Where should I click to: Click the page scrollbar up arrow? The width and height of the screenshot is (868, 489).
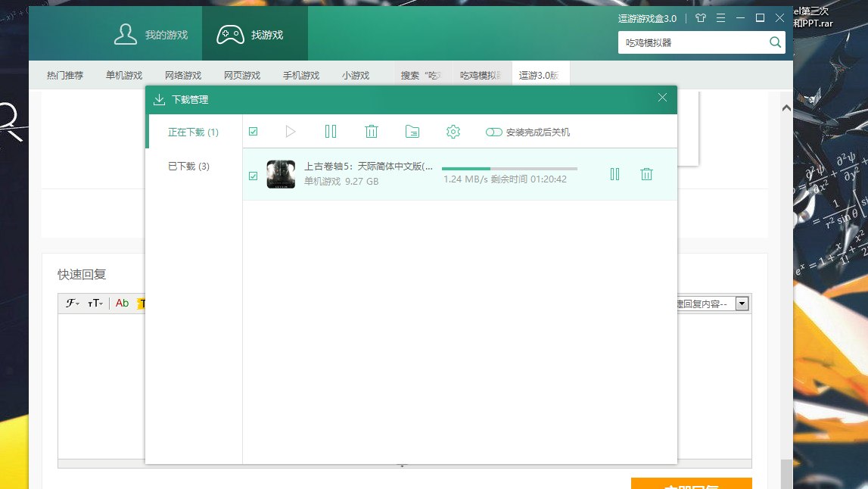click(x=786, y=108)
